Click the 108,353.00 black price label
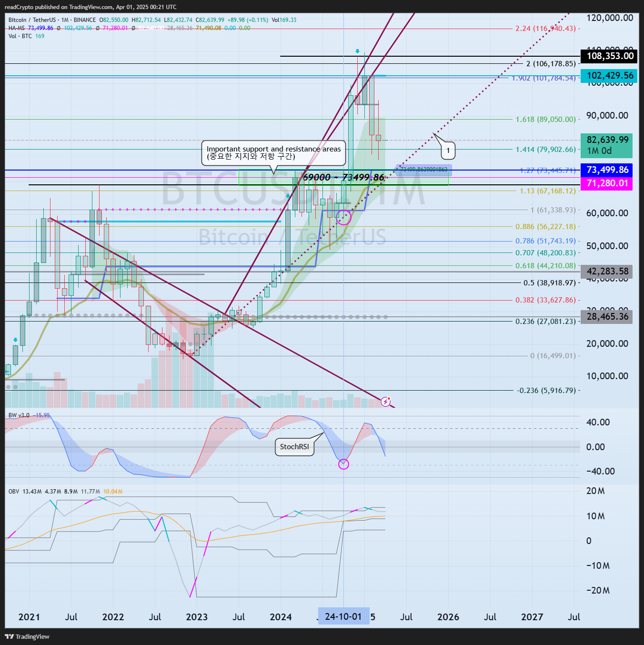 click(x=610, y=56)
